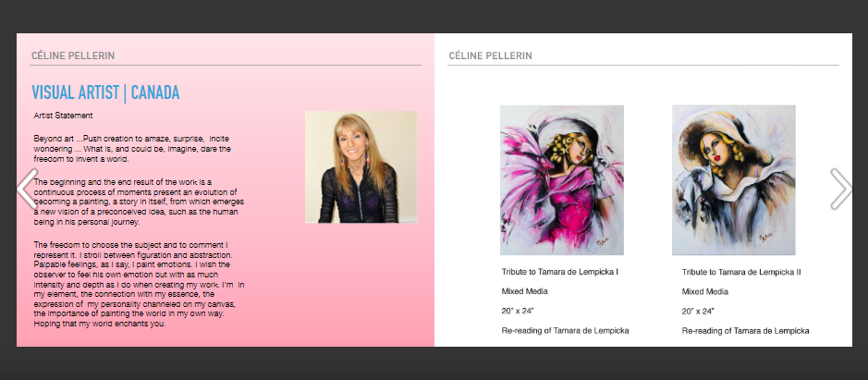Click 'Re-reading of Tamara de Lempicka' under second painting
This screenshot has height=380, width=868.
click(745, 331)
